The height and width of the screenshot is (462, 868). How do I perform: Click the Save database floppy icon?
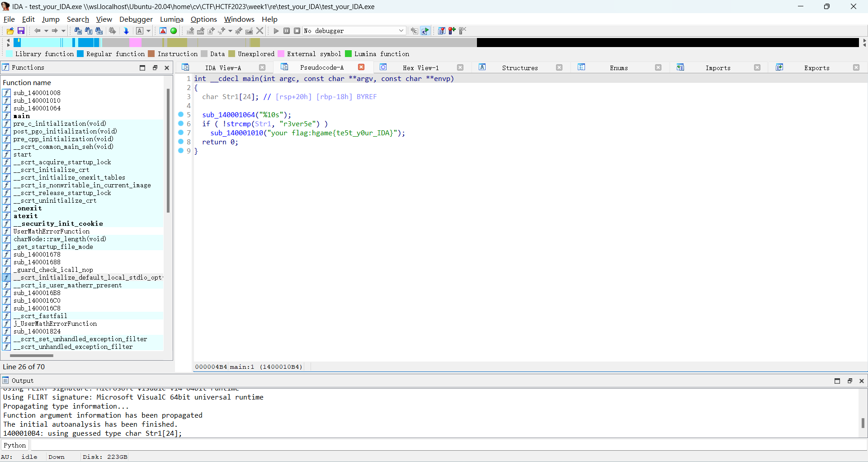pos(21,31)
